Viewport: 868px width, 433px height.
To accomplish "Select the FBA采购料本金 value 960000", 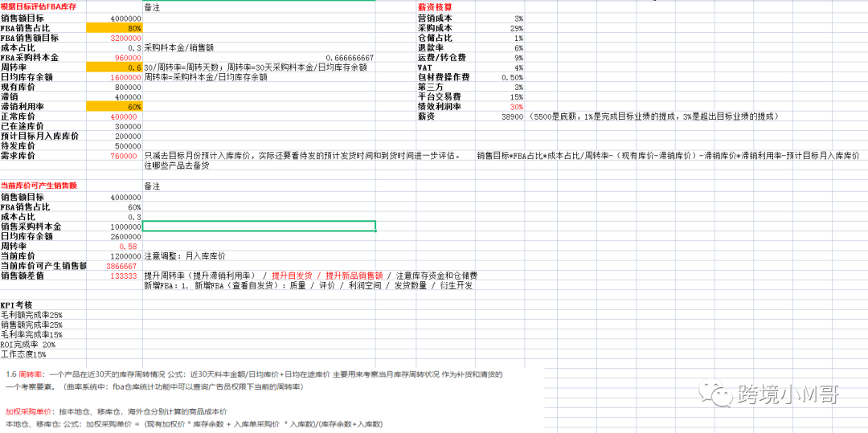I will 115,58.
